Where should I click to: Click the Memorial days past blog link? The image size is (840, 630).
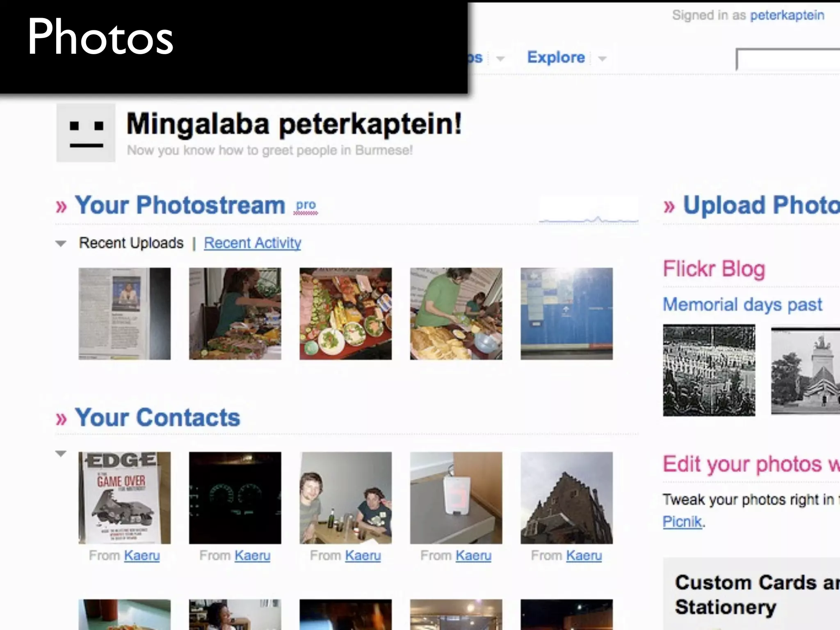(x=742, y=305)
